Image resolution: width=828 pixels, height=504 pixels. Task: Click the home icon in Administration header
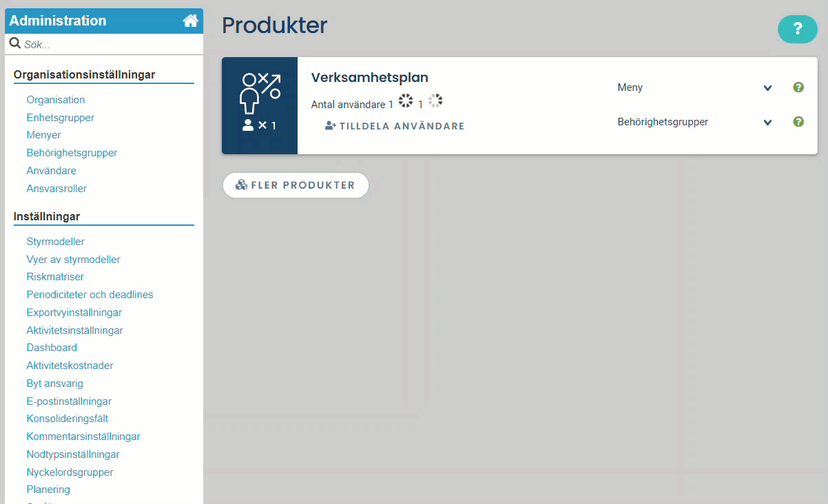pyautogui.click(x=190, y=21)
